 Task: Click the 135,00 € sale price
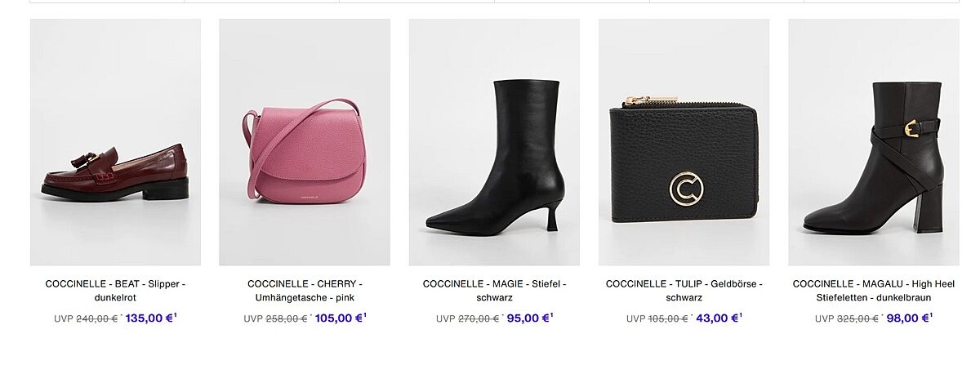pos(149,318)
